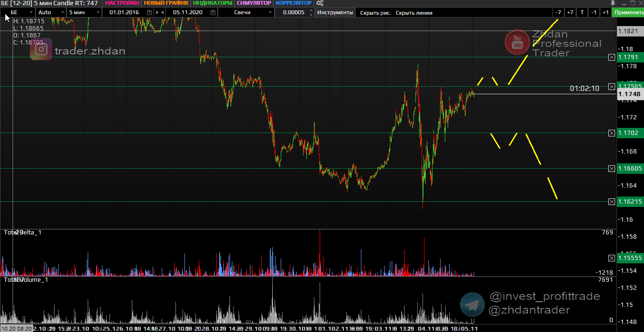Remove the 1.1791 price level marker
The height and width of the screenshot is (332, 644).
pos(611,57)
